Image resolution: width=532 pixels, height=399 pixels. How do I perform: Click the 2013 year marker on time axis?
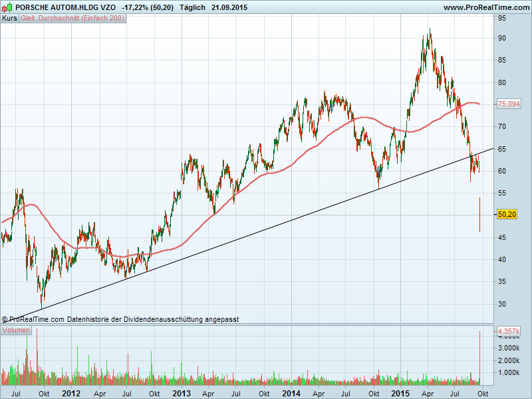pyautogui.click(x=182, y=394)
